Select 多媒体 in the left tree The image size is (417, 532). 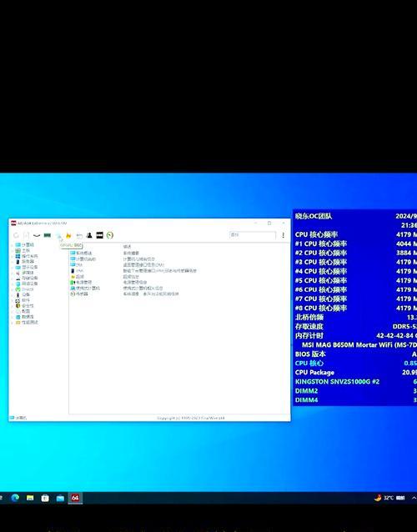[x=25, y=273]
